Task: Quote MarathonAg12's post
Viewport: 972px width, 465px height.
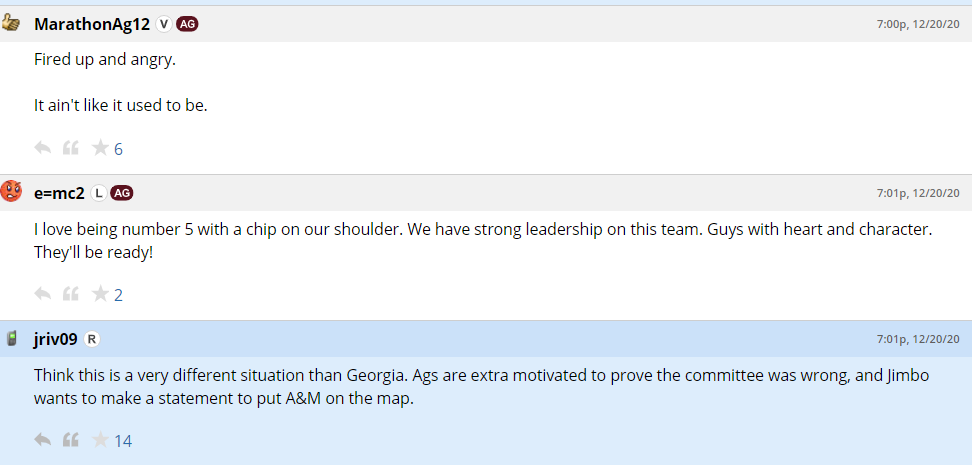Action: coord(71,148)
